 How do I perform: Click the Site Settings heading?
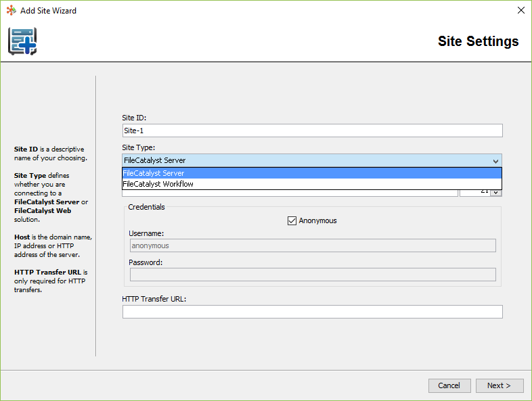point(478,41)
